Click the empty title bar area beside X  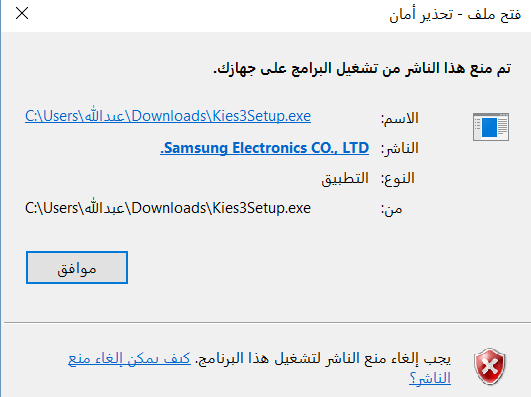[203, 15]
